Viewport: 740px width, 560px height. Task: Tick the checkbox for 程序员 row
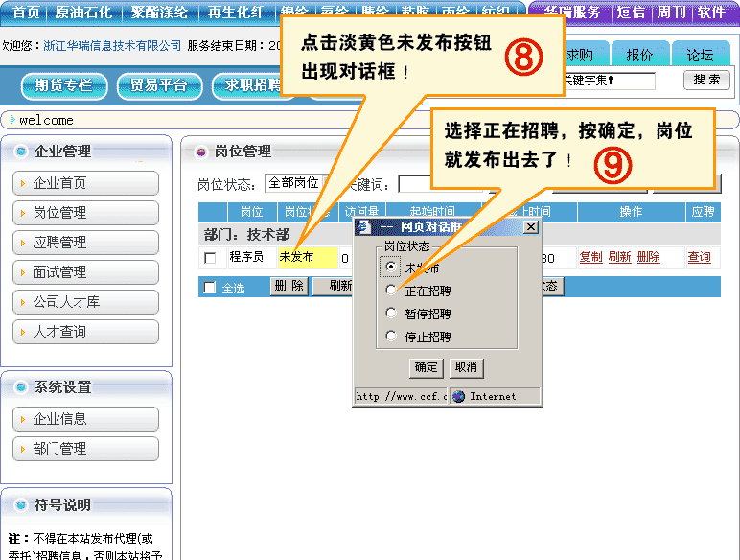point(210,258)
